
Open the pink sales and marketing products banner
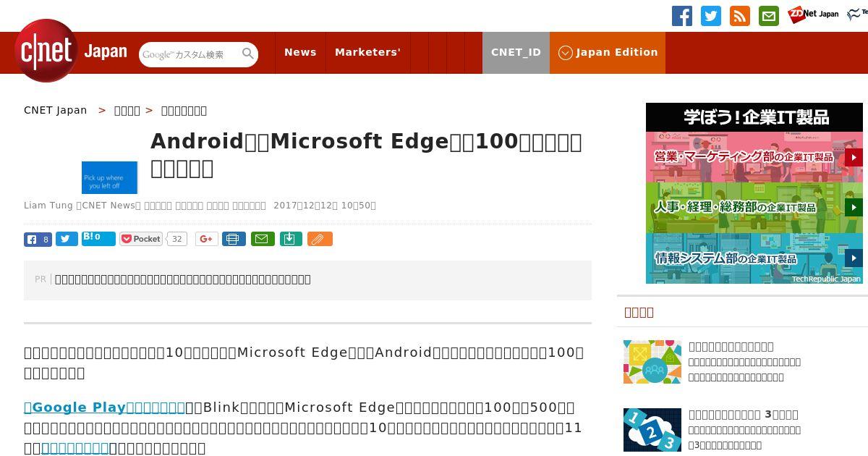[754, 157]
